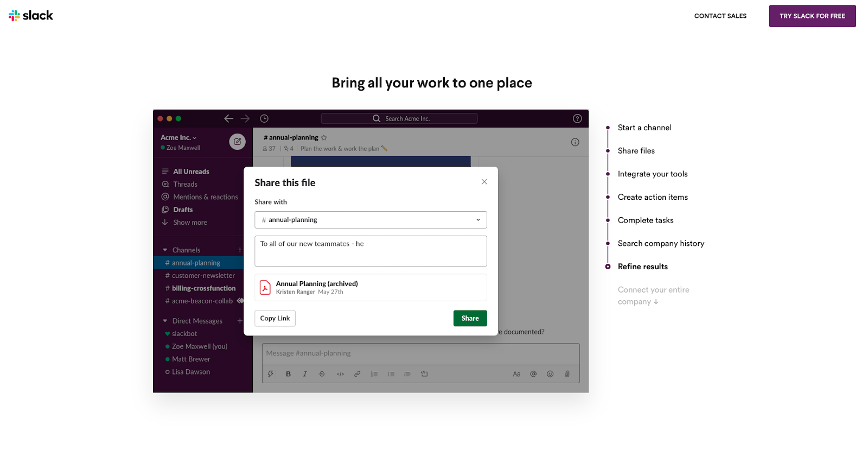Screen dimensions: 868x450
Task: Go back with the left arrow
Action: [229, 118]
